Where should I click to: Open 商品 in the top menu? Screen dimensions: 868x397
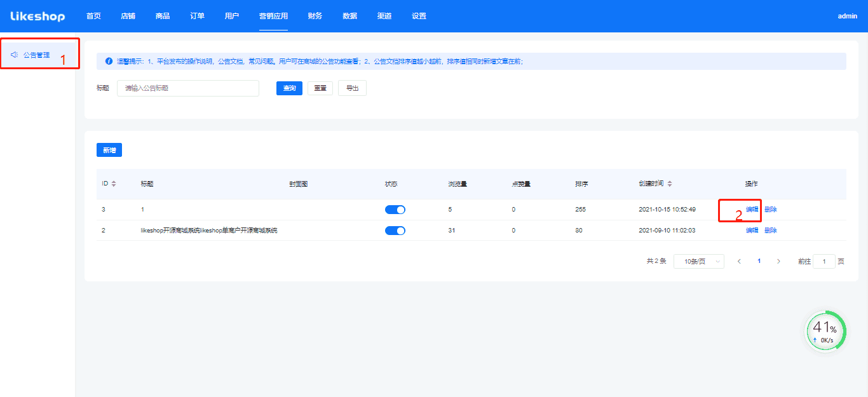[x=163, y=16]
